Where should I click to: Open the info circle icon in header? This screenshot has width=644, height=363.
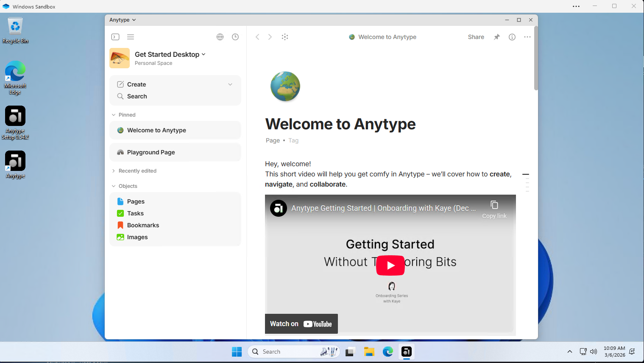click(512, 37)
